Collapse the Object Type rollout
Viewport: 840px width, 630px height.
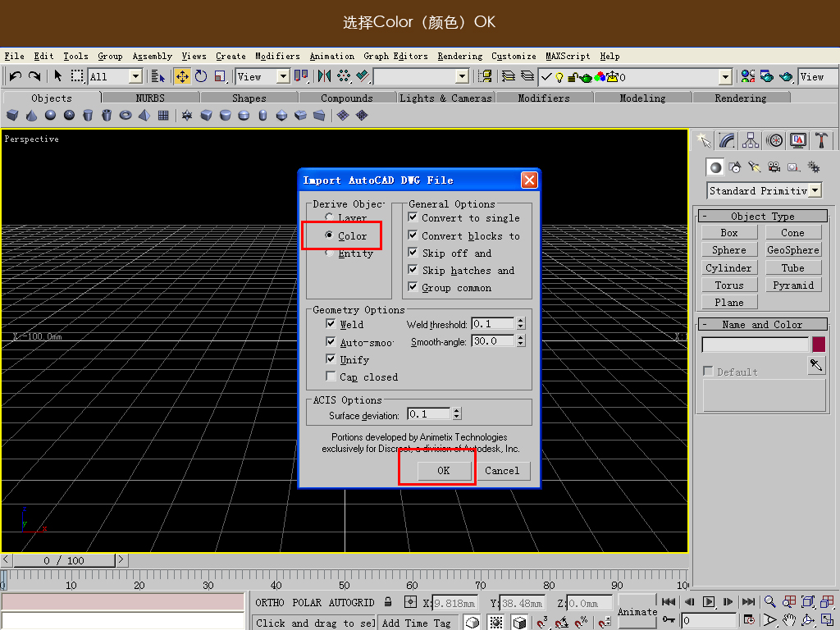tap(763, 217)
